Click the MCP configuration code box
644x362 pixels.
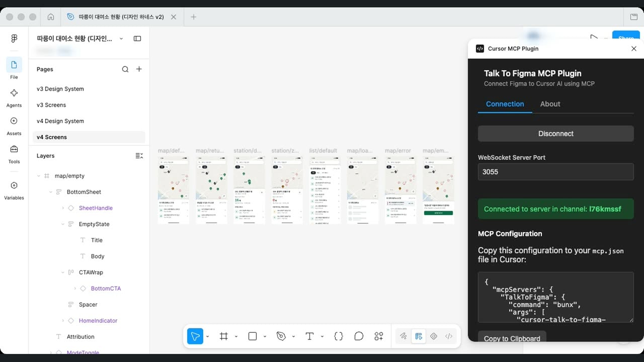[x=556, y=297]
